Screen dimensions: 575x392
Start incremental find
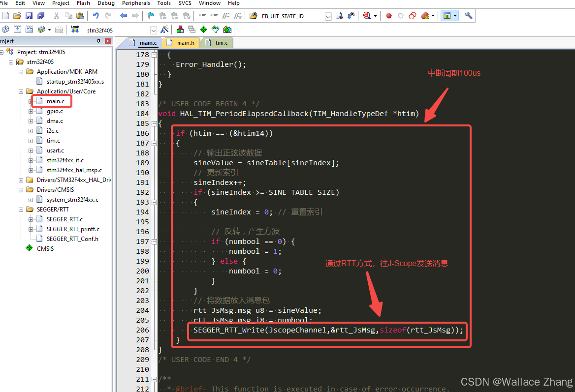pyautogui.click(x=351, y=16)
